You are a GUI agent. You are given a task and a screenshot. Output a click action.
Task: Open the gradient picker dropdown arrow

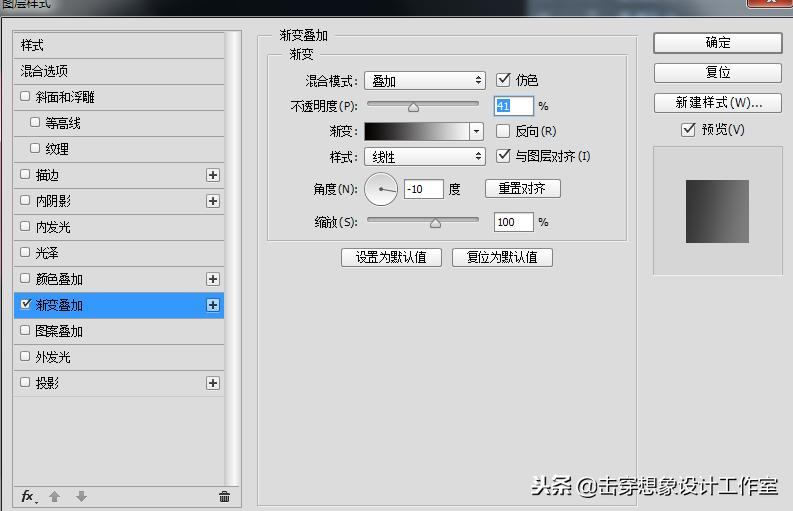click(476, 132)
